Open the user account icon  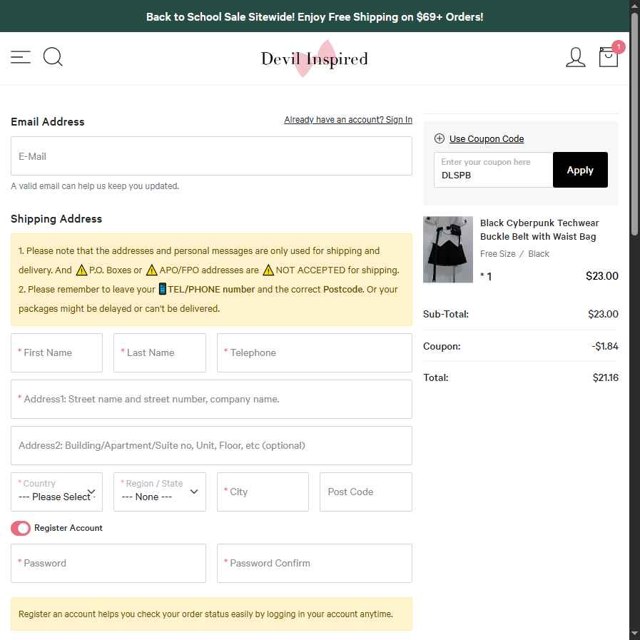575,57
